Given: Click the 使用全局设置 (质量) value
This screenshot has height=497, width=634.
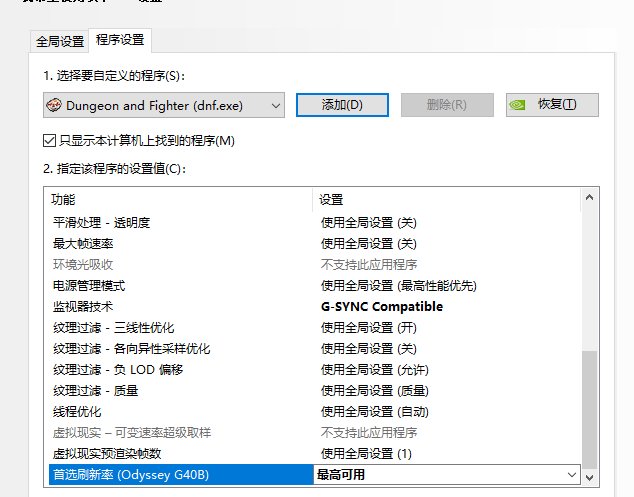Looking at the screenshot, I should click(x=375, y=391).
